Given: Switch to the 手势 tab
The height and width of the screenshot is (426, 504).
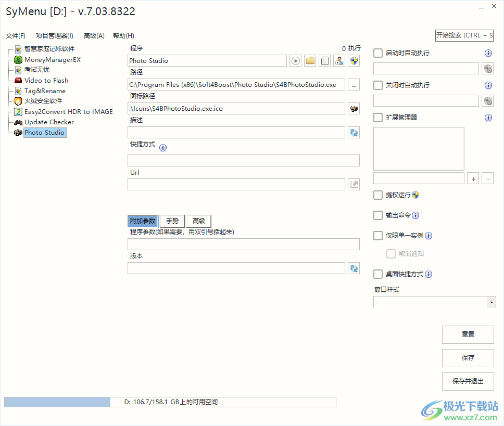Looking at the screenshot, I should pyautogui.click(x=172, y=221).
